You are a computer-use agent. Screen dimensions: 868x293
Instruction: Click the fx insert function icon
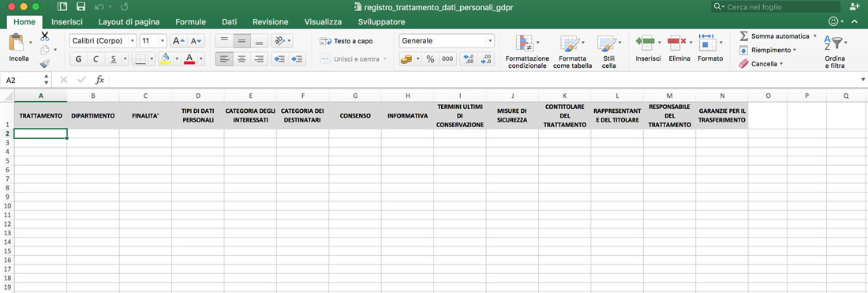click(99, 80)
